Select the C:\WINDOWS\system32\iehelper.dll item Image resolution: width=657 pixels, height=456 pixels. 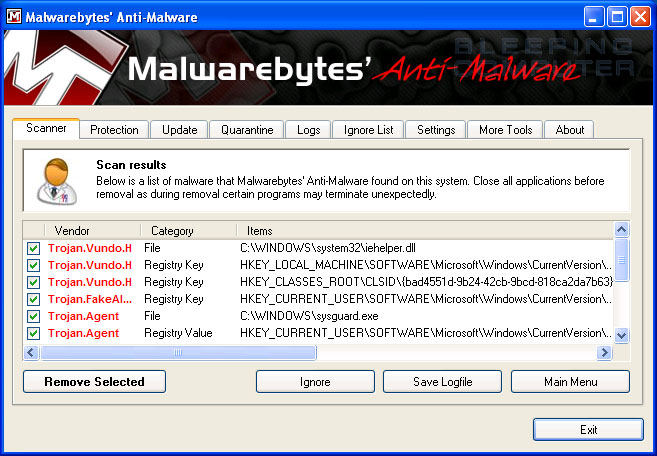328,248
